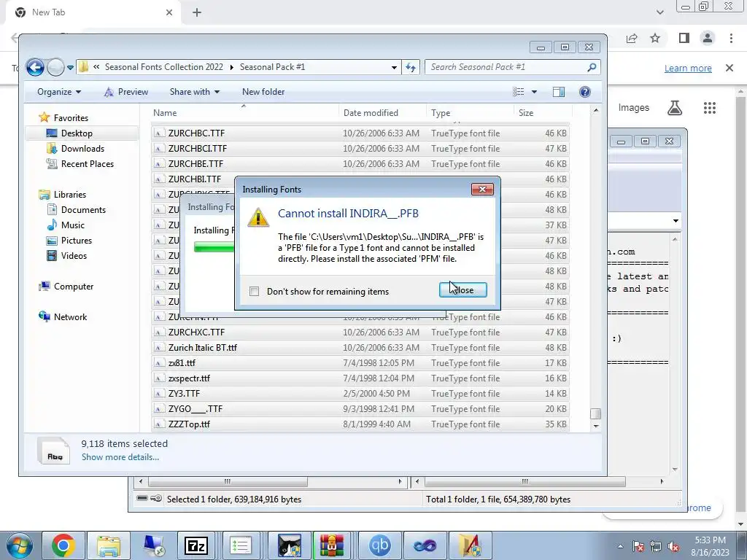Select Network in navigation pane
Screen dimensions: 747x560
click(70, 317)
